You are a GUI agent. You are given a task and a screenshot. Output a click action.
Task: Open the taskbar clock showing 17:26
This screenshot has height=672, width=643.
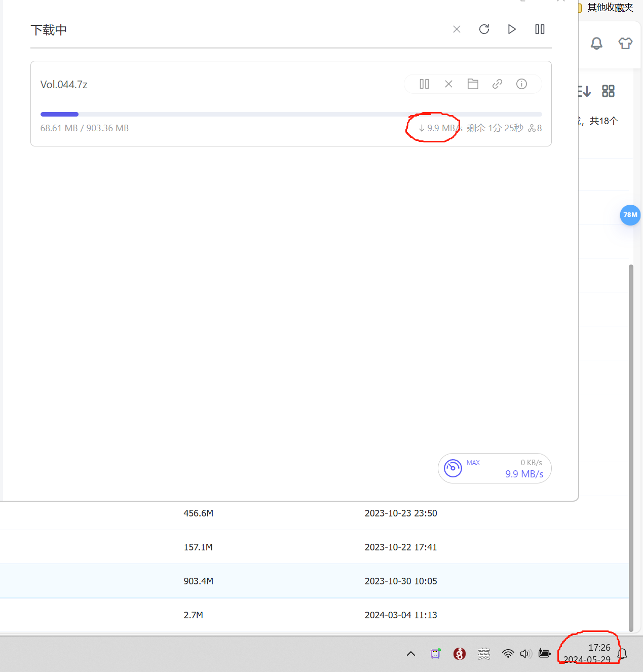(588, 654)
